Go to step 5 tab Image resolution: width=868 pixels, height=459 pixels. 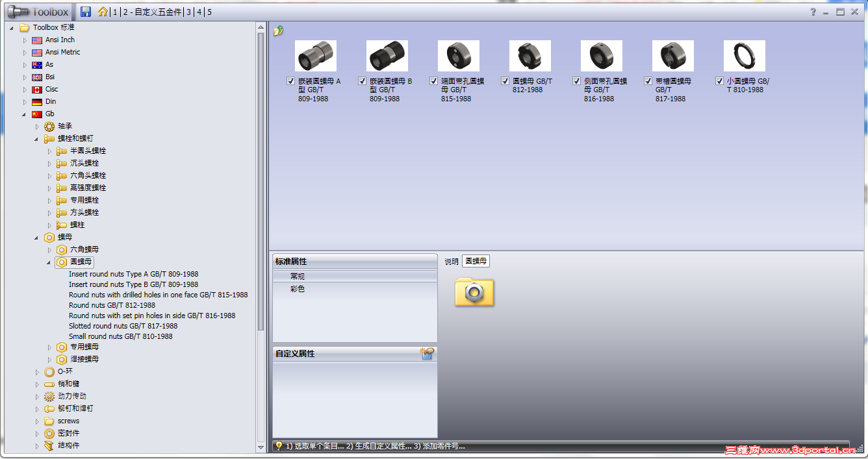tap(209, 12)
